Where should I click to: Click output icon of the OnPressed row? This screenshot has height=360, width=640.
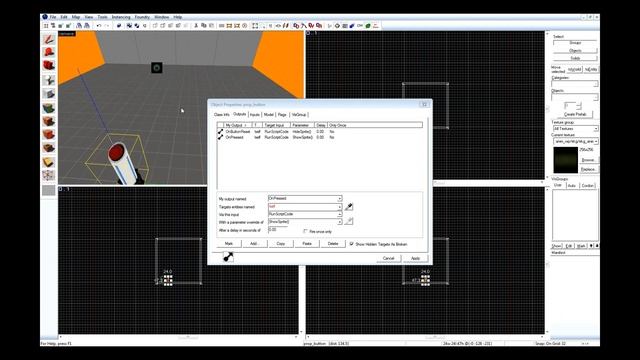220,138
